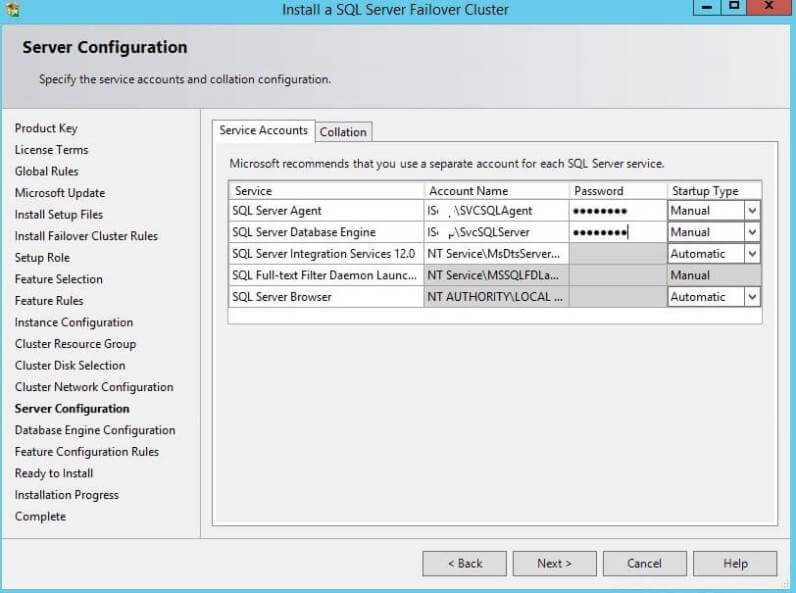Edit the Database Engine account name
Image resolution: width=796 pixels, height=593 pixels.
tap(496, 232)
